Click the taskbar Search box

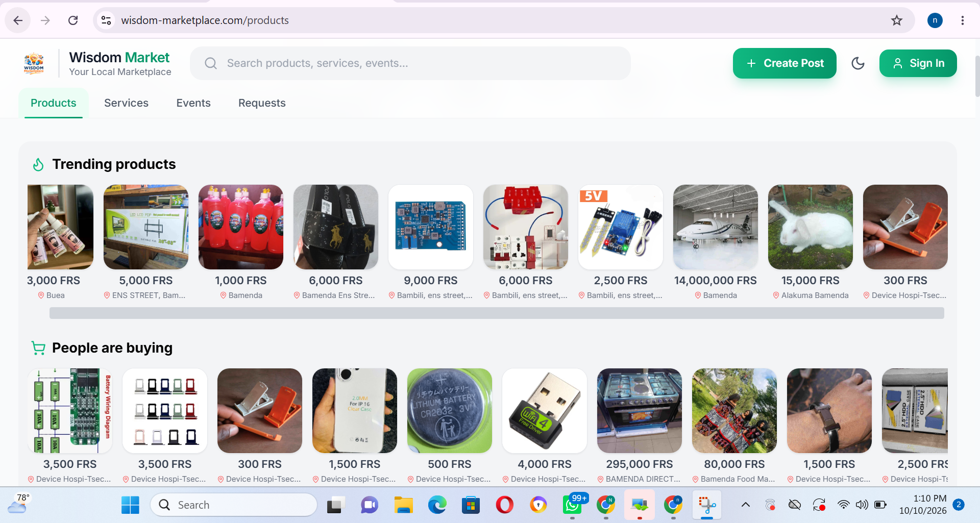234,505
